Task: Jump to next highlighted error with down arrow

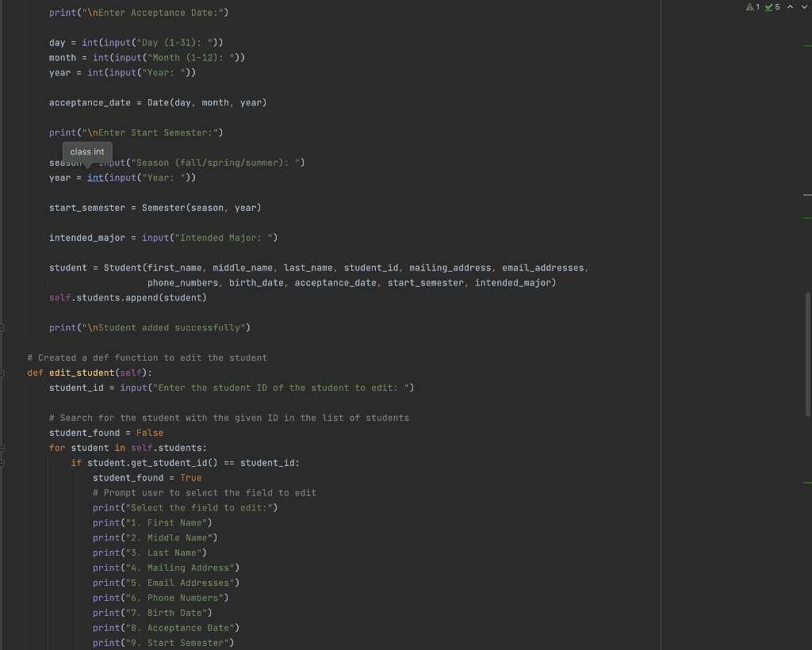Action: [x=804, y=6]
